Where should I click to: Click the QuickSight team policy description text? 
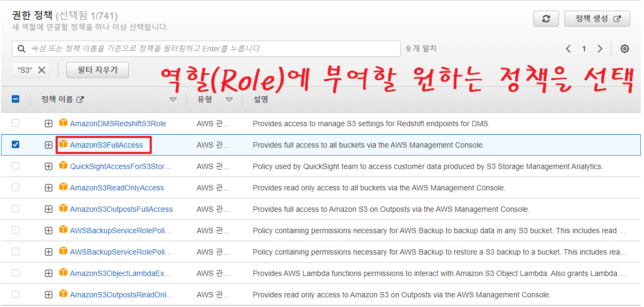coord(428,166)
